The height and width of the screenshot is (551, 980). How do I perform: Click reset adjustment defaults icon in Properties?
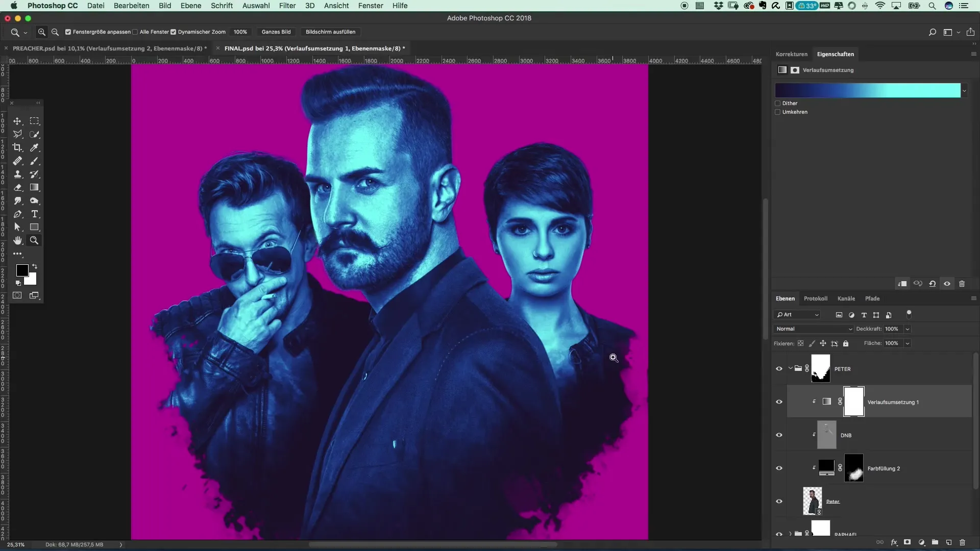932,284
